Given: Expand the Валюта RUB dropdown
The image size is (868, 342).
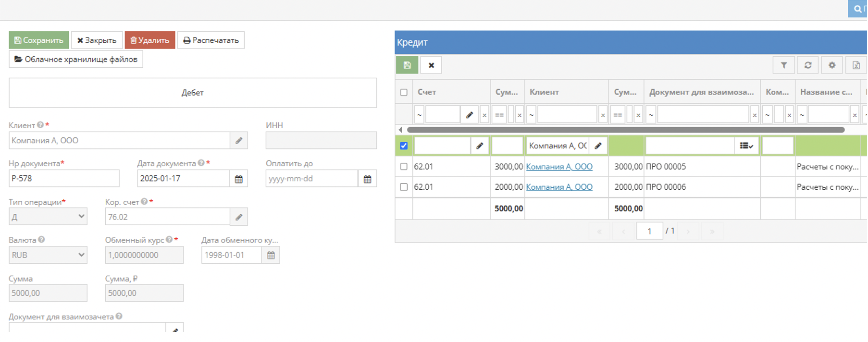Looking at the screenshot, I should tap(48, 255).
